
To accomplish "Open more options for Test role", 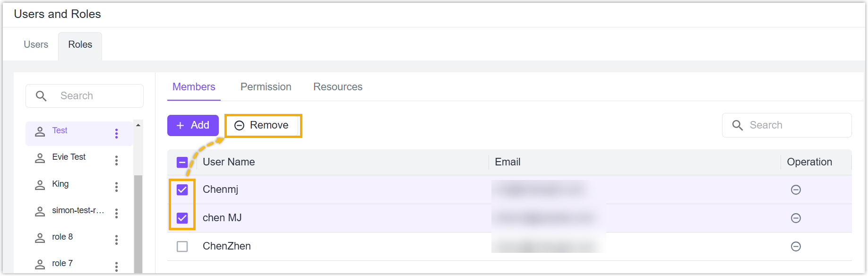I will point(116,134).
